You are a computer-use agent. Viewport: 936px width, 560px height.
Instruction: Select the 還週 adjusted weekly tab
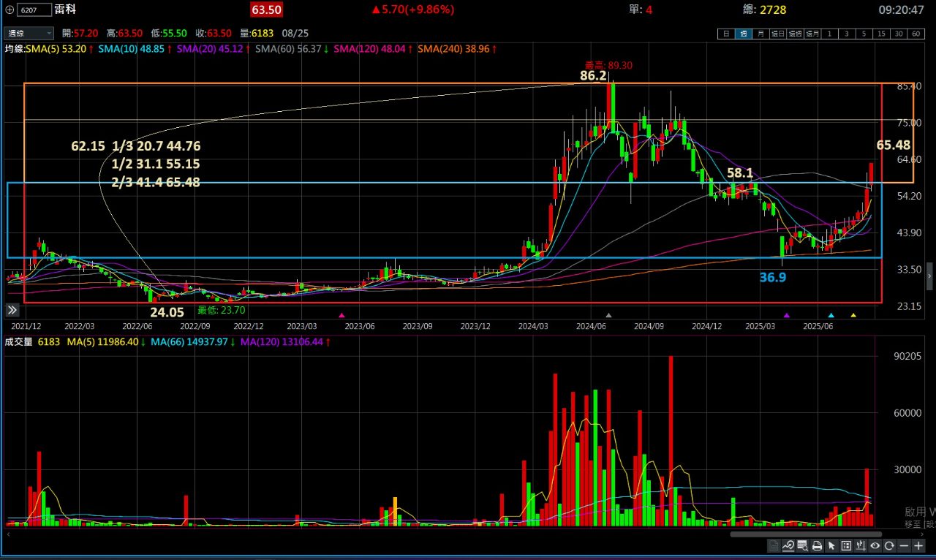tap(795, 34)
